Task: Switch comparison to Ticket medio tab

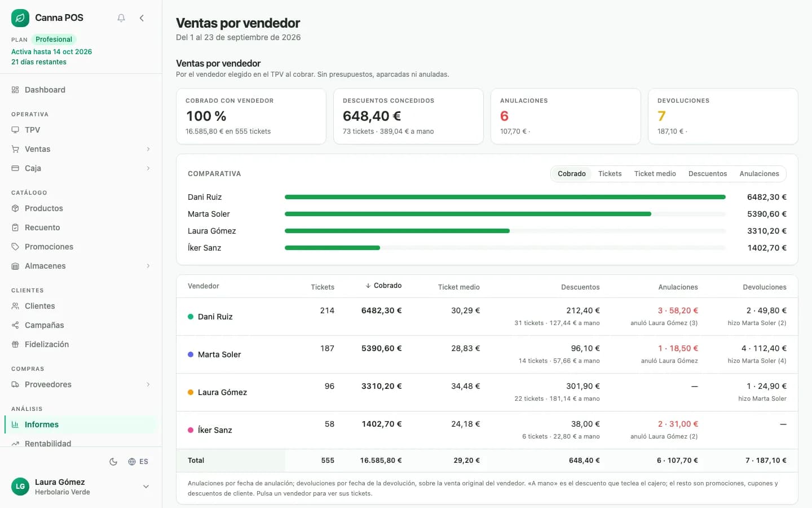Action: pyautogui.click(x=655, y=174)
